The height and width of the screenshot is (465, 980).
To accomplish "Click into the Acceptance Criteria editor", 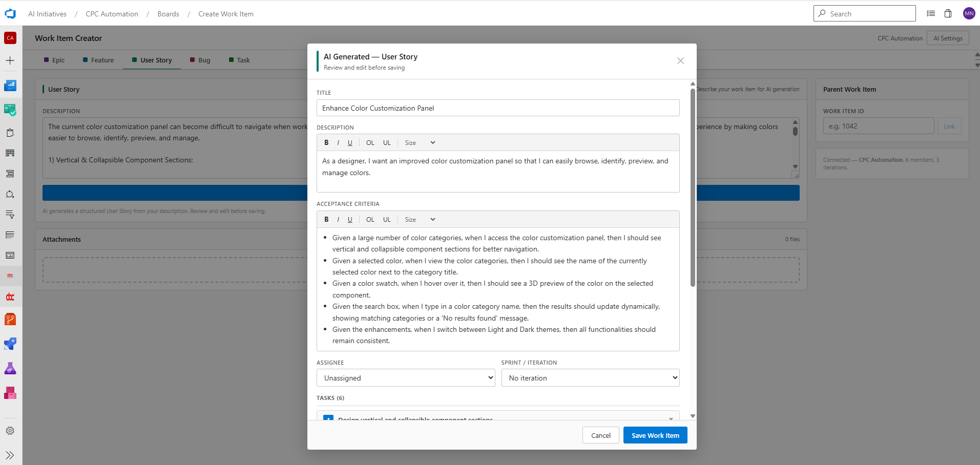I will click(x=498, y=289).
